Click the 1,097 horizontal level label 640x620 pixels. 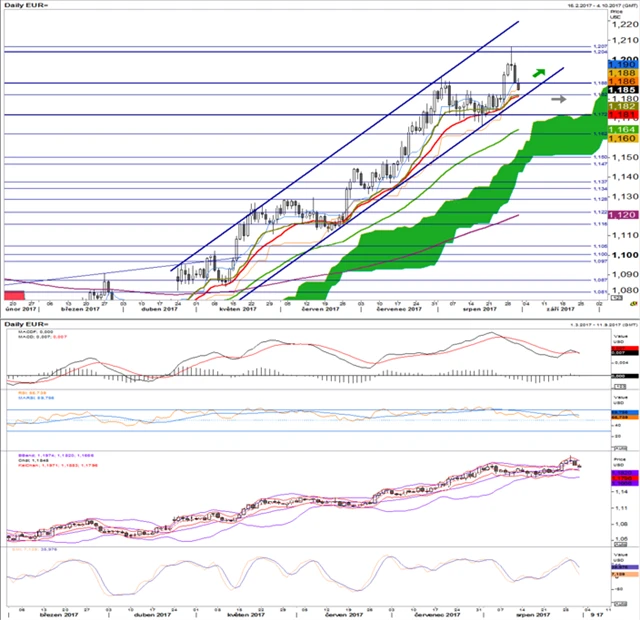(x=600, y=261)
